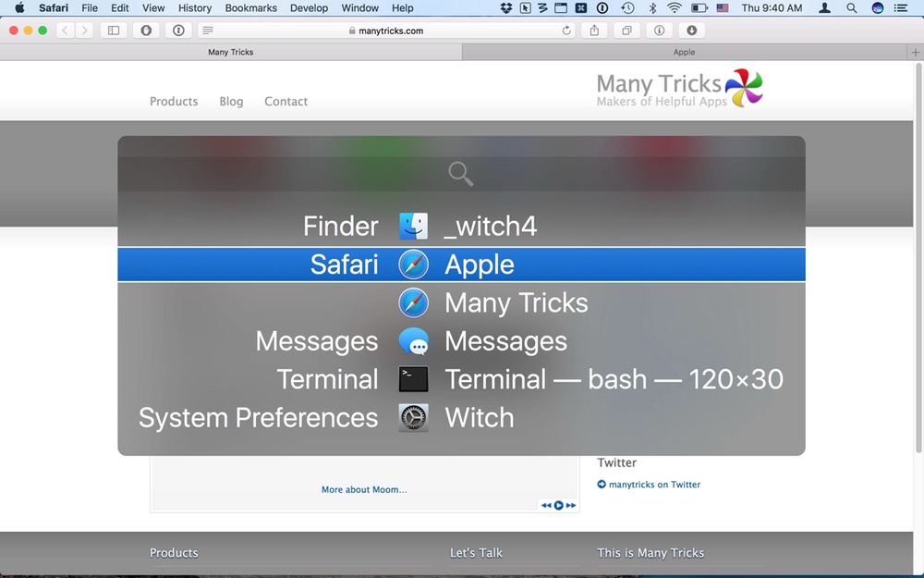Switch to the Apple tab
The height and width of the screenshot is (578, 924).
coord(684,53)
